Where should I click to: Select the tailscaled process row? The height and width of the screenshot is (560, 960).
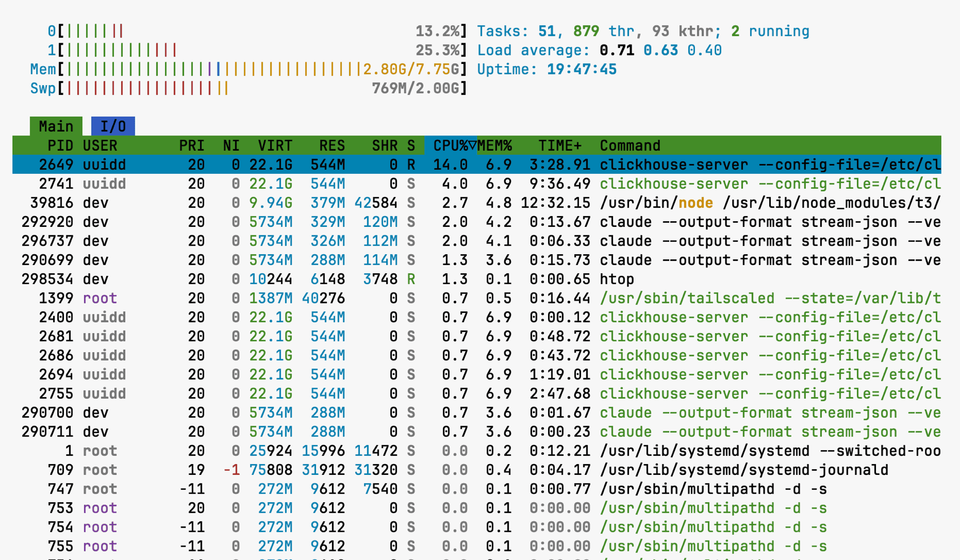pyautogui.click(x=477, y=298)
